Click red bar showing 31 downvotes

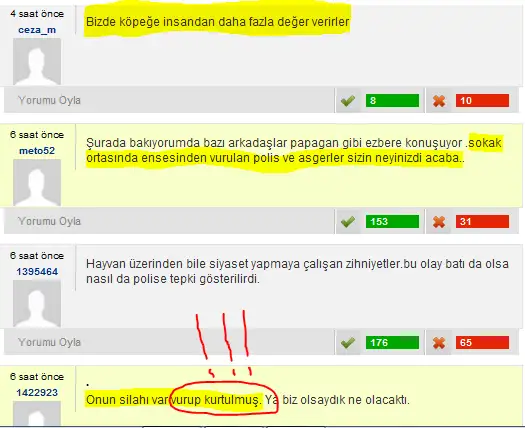click(x=482, y=221)
